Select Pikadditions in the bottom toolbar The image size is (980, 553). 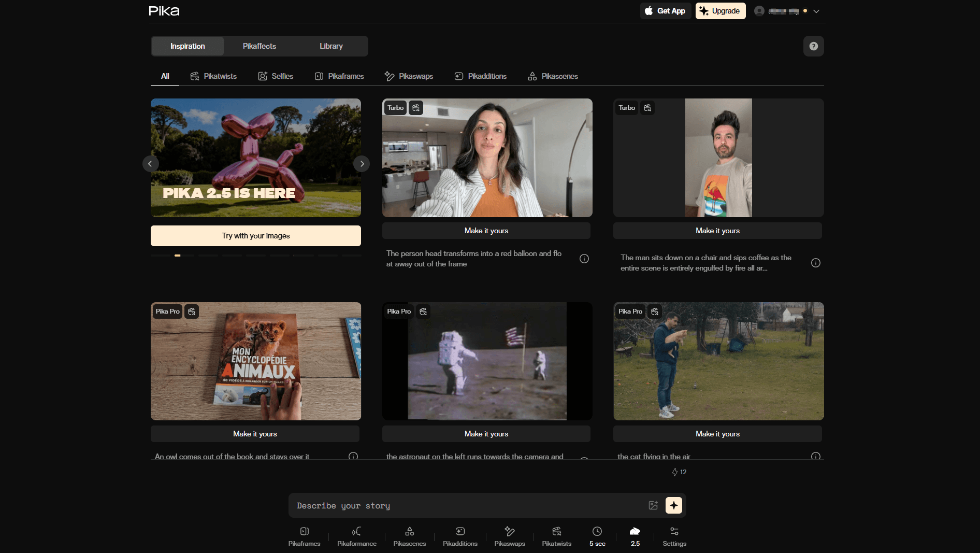pyautogui.click(x=460, y=536)
